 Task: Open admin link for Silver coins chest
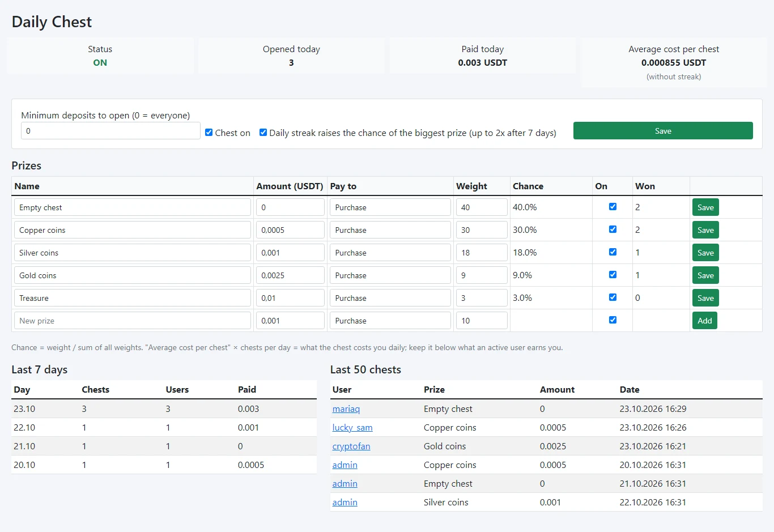[345, 503]
